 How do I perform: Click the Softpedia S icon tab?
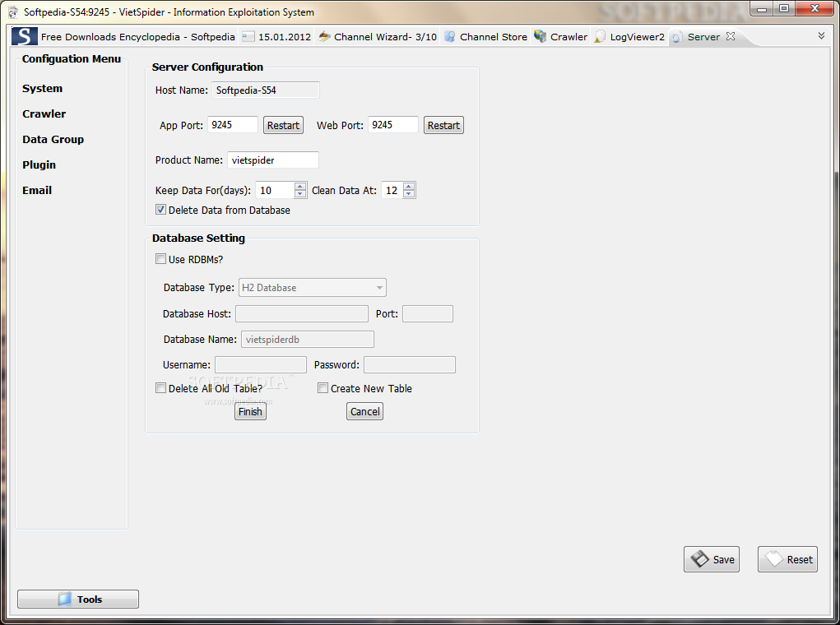click(x=24, y=36)
